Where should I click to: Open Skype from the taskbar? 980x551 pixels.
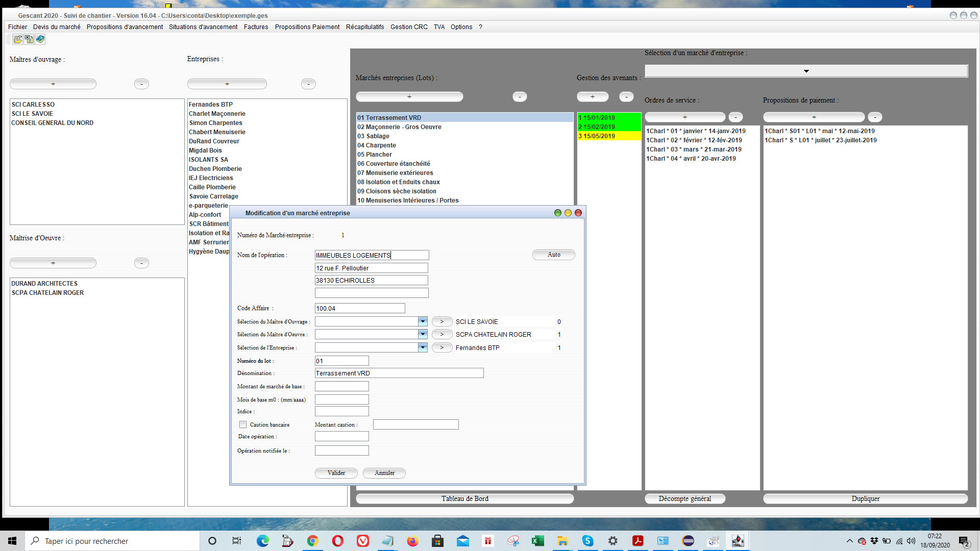587,541
